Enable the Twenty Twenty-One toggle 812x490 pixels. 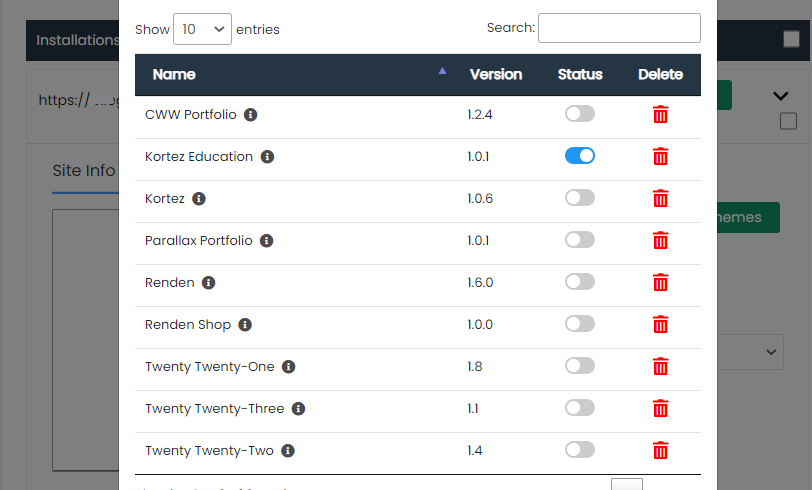point(580,365)
